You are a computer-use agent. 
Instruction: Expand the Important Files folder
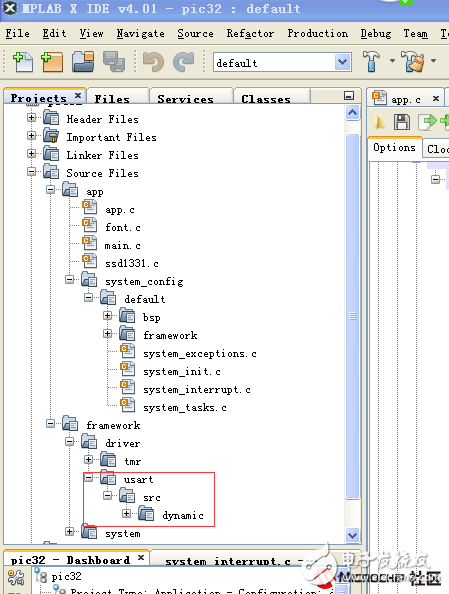[x=31, y=136]
